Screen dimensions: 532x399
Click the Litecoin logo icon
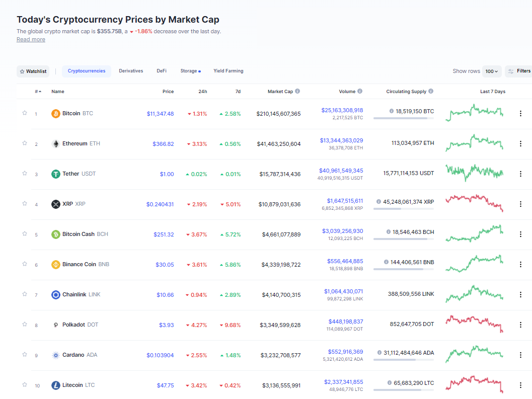[x=56, y=385]
